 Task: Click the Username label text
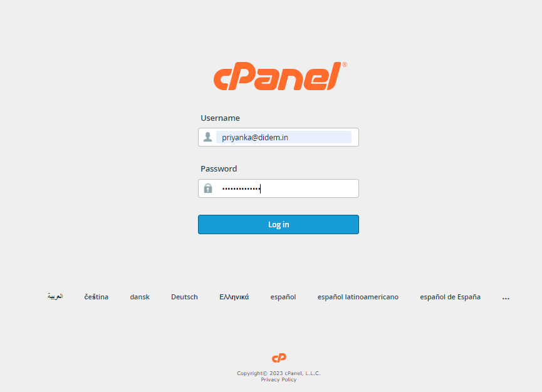coord(220,118)
